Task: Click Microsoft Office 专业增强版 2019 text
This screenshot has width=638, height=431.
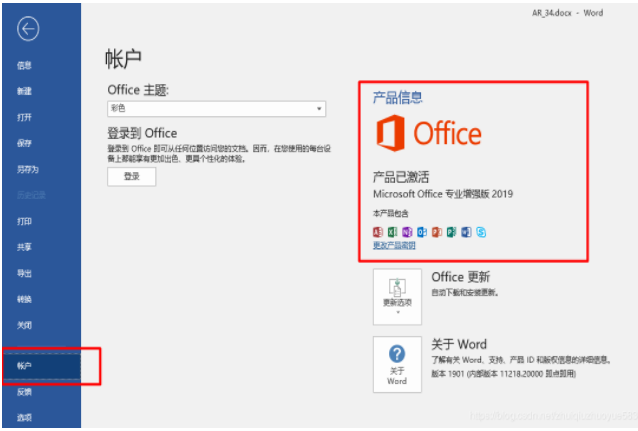Action: [x=443, y=194]
